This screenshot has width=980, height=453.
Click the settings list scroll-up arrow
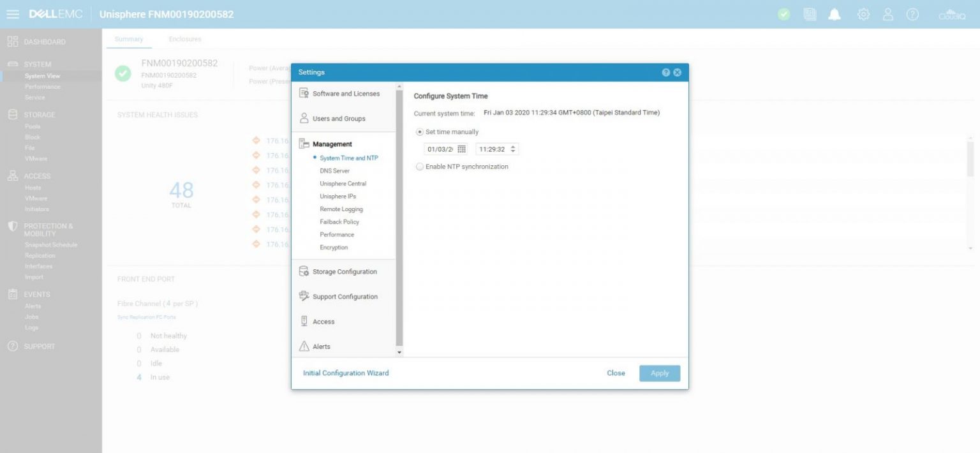(x=400, y=87)
